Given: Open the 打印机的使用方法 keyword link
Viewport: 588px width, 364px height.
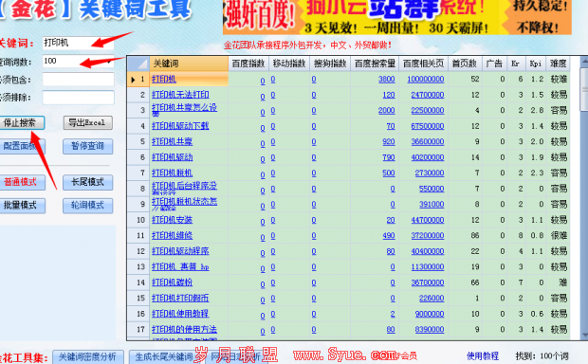Looking at the screenshot, I should [184, 329].
